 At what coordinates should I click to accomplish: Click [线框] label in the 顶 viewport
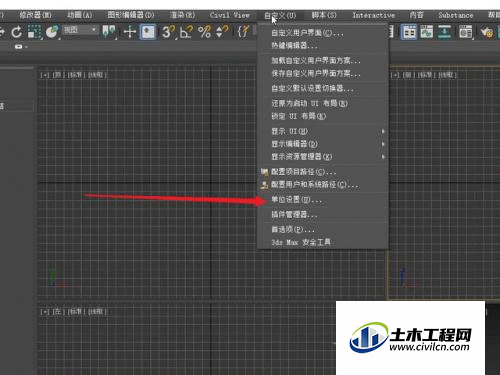(97, 75)
